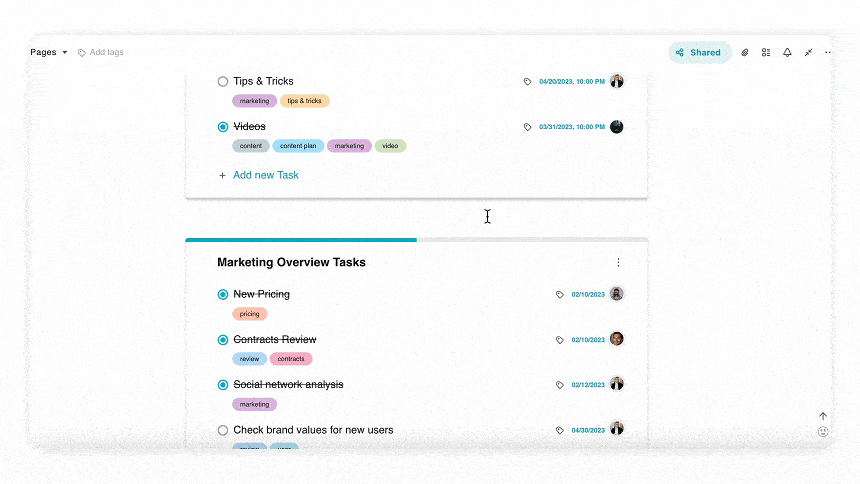This screenshot has height=484, width=860.
Task: Click Add new Task link
Action: point(266,175)
